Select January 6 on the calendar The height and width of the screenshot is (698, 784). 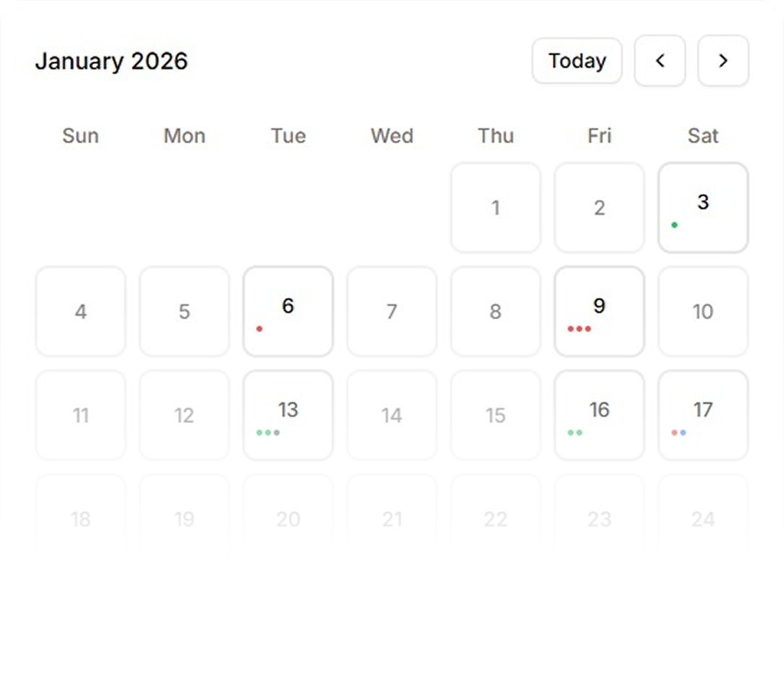click(x=288, y=312)
